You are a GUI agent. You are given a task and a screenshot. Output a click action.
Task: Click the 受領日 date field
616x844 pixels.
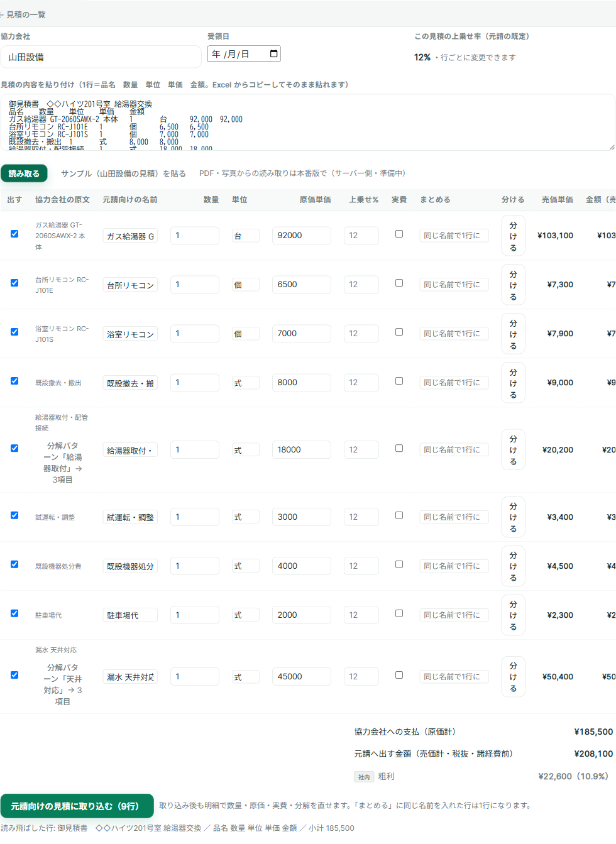click(x=244, y=54)
